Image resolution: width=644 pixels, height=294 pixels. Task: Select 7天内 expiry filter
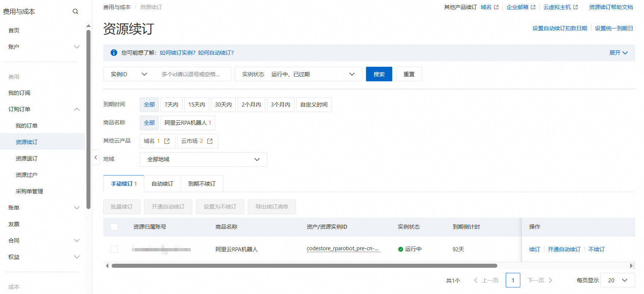pyautogui.click(x=171, y=105)
